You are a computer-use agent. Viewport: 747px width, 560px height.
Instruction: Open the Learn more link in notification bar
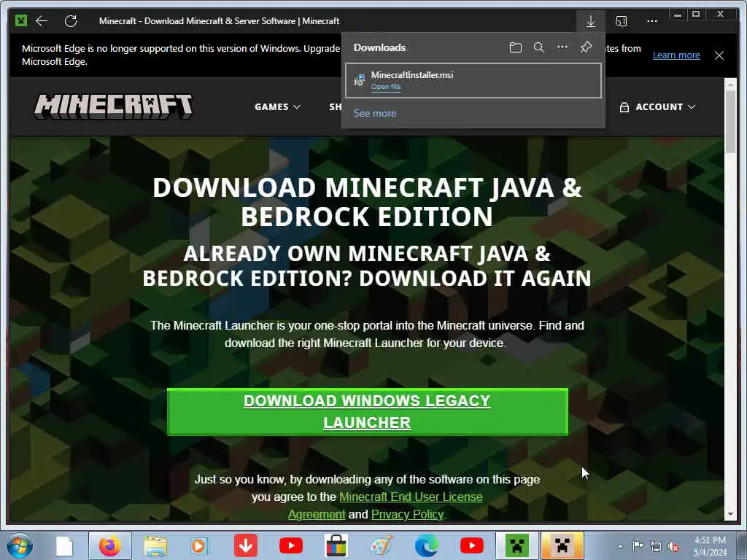pyautogui.click(x=676, y=55)
